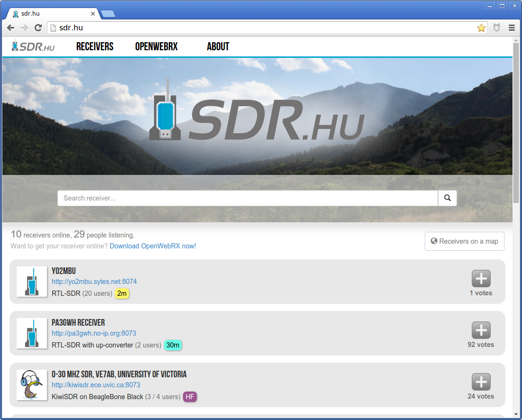Open the RECEIVERS menu item

(x=94, y=46)
